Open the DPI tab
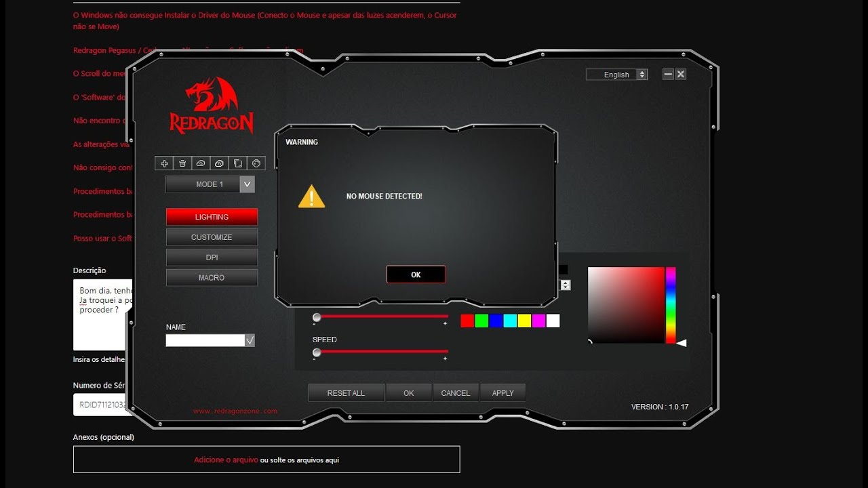This screenshot has height=488, width=868. pos(212,258)
